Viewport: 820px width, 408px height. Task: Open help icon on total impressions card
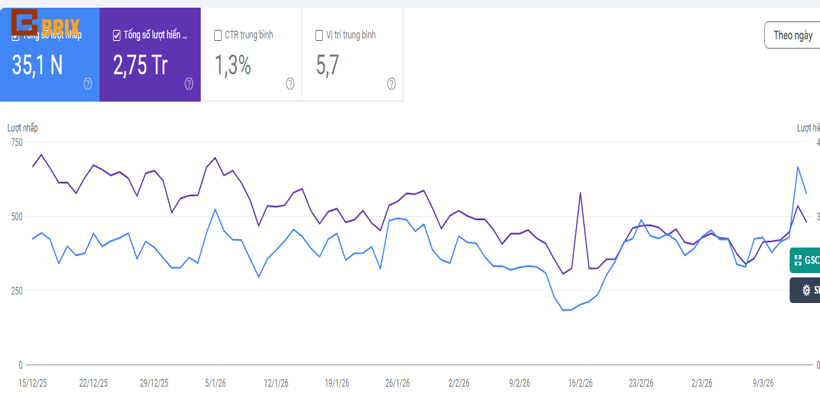tap(189, 84)
